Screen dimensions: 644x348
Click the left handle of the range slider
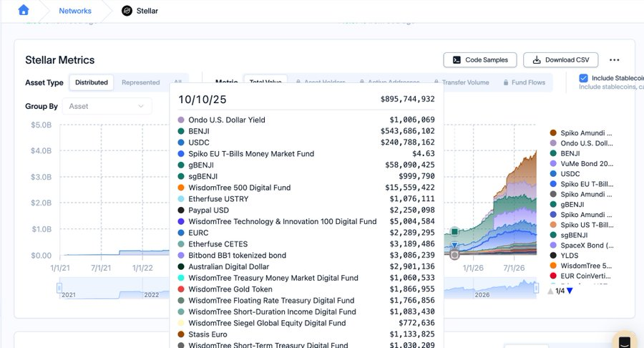(x=59, y=288)
